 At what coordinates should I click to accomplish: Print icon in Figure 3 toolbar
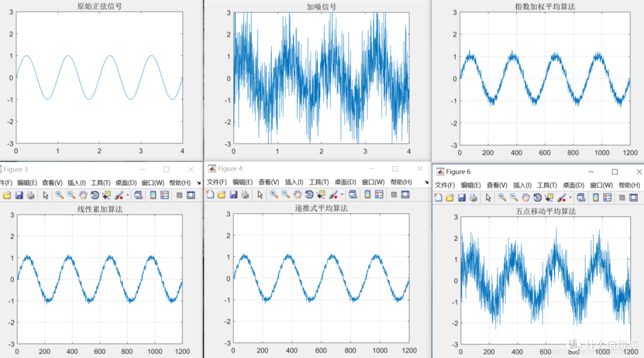click(30, 195)
